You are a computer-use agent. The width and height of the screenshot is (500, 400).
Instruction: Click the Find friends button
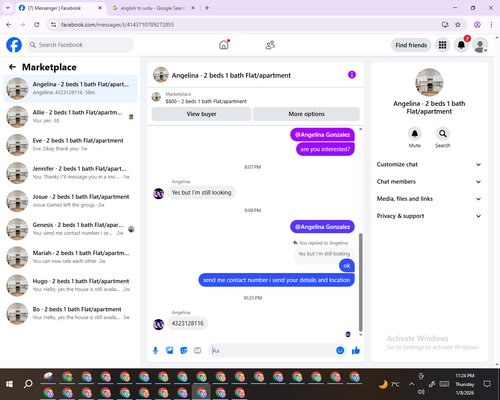point(411,45)
